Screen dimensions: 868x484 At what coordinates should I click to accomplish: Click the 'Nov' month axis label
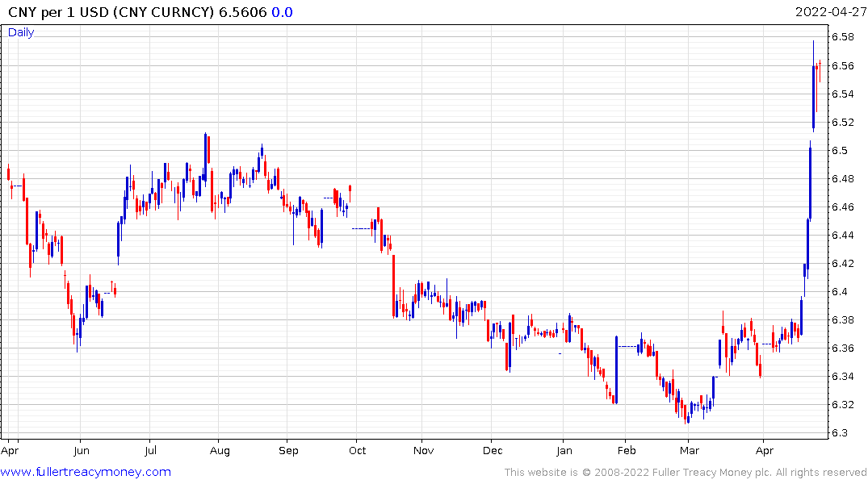click(423, 451)
